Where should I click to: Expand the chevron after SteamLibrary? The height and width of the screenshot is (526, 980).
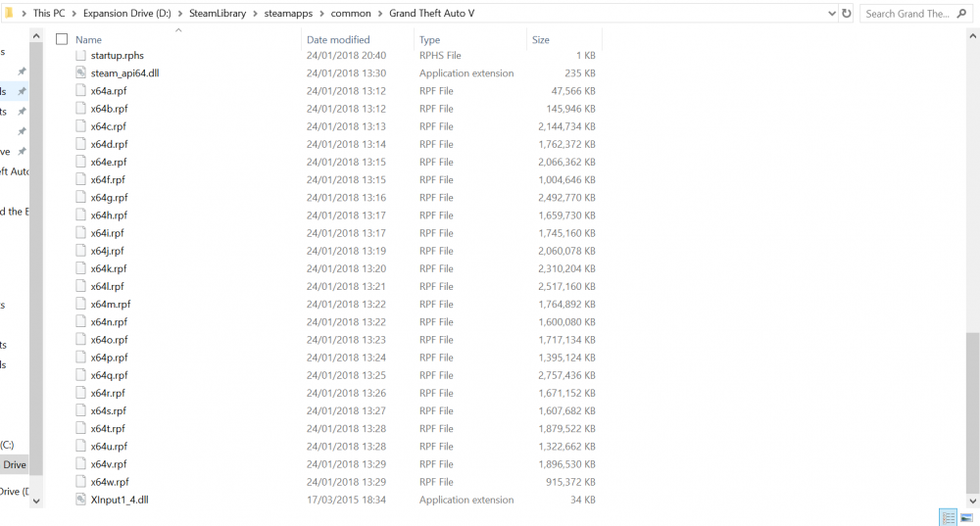click(x=255, y=13)
